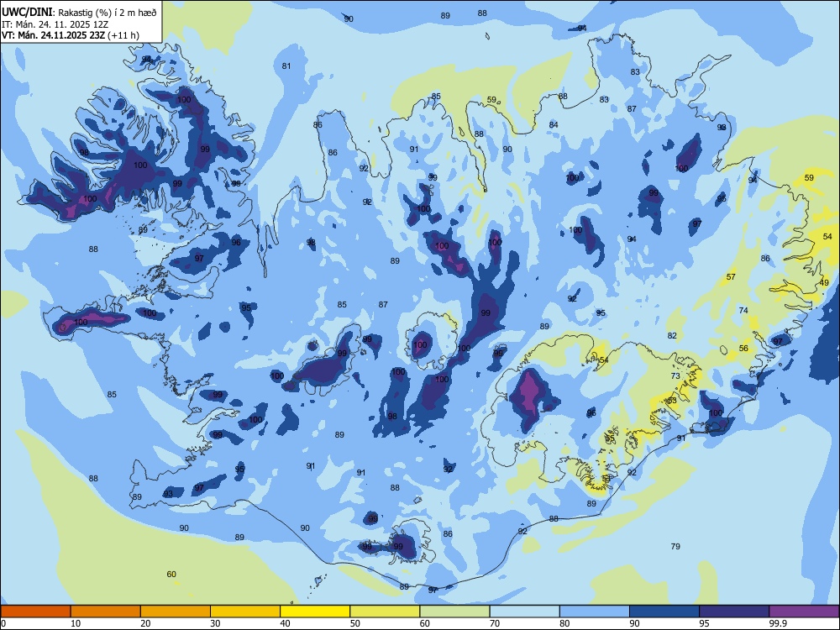
Task: Choose the pale blue 70–80 legend band
Action: click(524, 612)
